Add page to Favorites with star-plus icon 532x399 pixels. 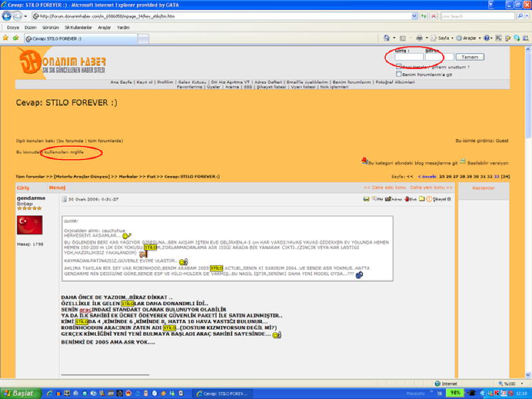point(15,38)
